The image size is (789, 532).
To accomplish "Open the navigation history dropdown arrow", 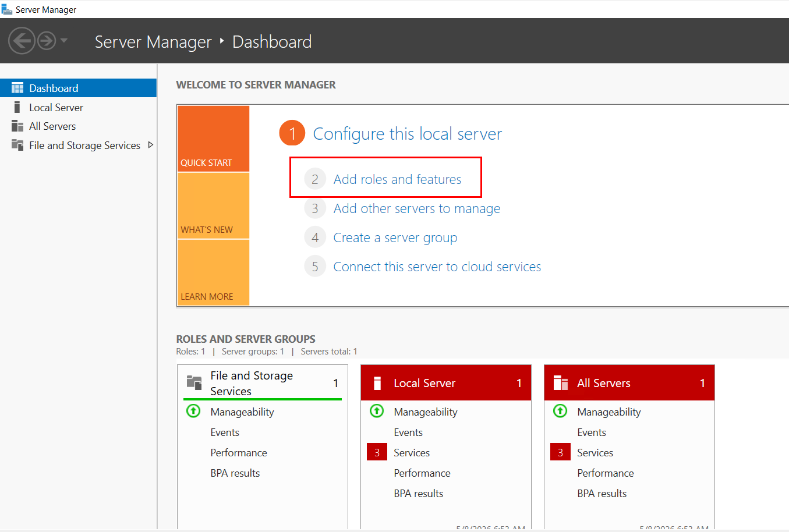I will [x=64, y=41].
